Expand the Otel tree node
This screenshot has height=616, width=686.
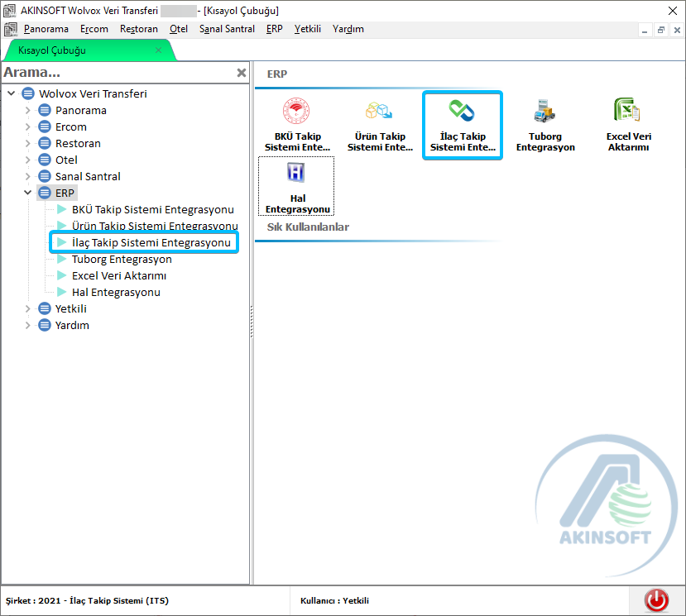(x=27, y=160)
